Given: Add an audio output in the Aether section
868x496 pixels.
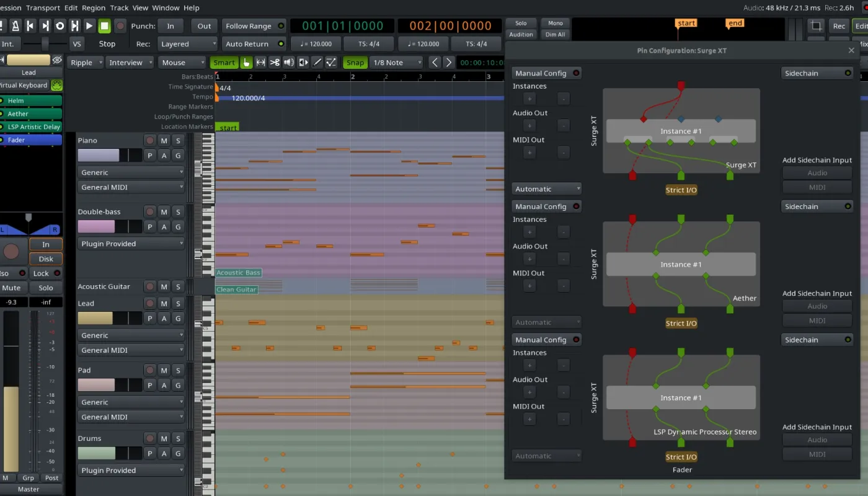Looking at the screenshot, I should 529,259.
